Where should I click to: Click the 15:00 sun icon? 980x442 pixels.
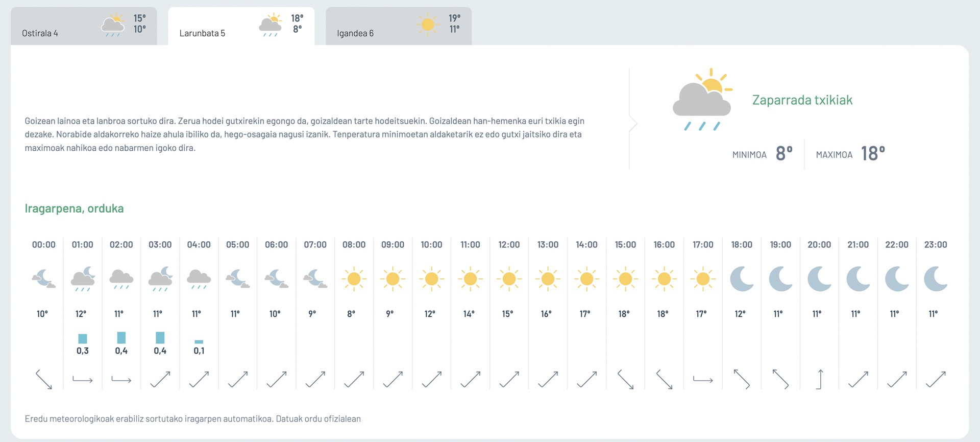626,279
